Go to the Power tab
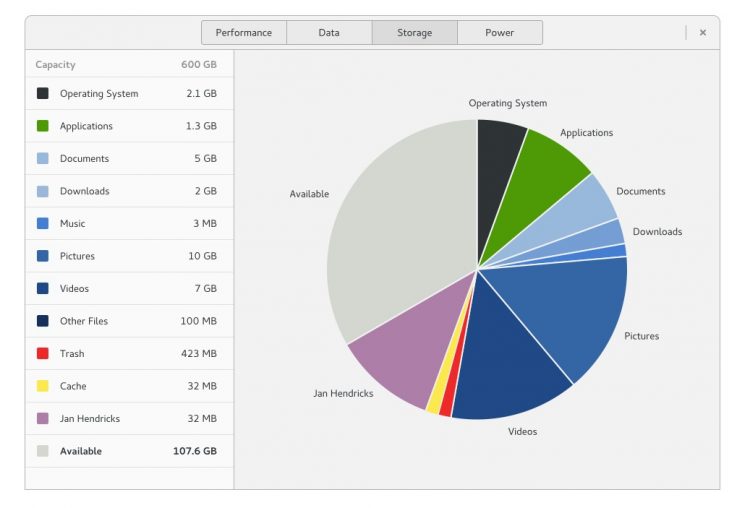The image size is (750, 508). (500, 33)
